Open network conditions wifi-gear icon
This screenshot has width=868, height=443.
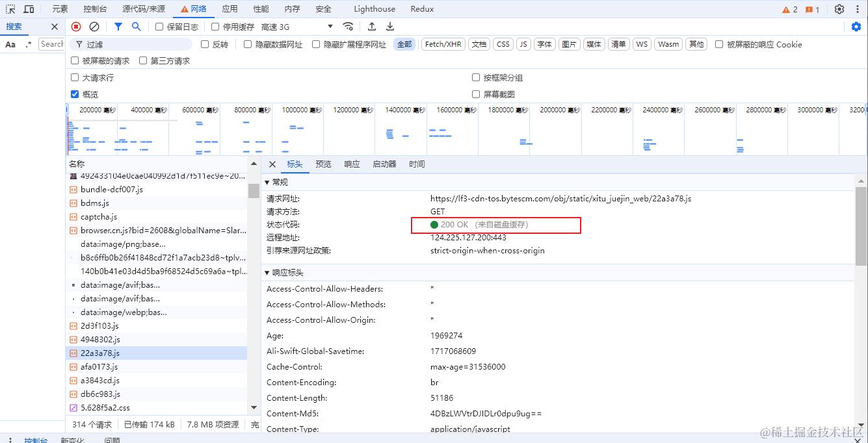(349, 27)
